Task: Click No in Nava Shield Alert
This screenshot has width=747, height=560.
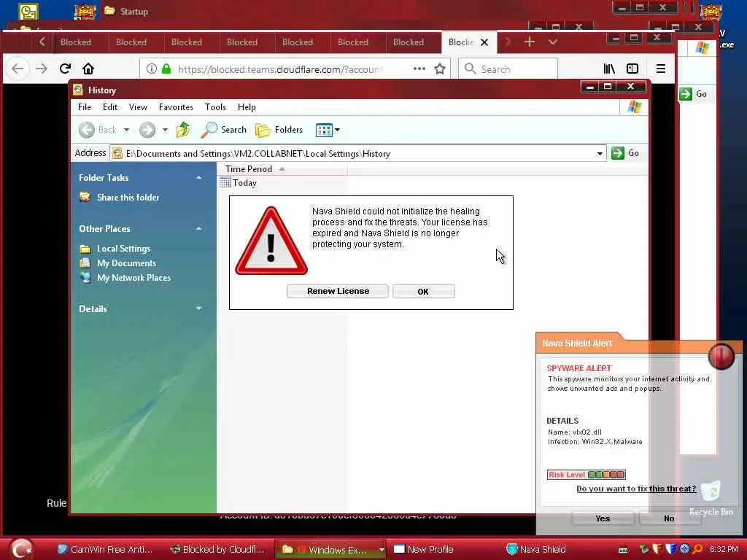Action: [x=669, y=518]
